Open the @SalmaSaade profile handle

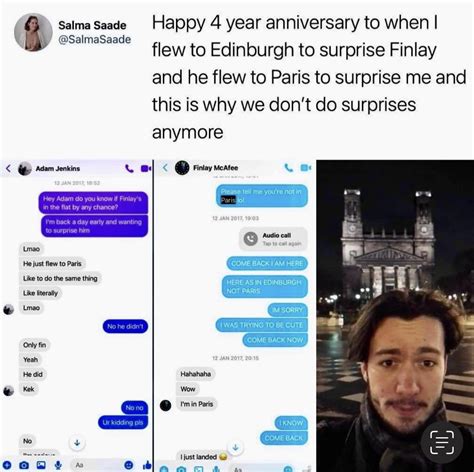pos(95,39)
